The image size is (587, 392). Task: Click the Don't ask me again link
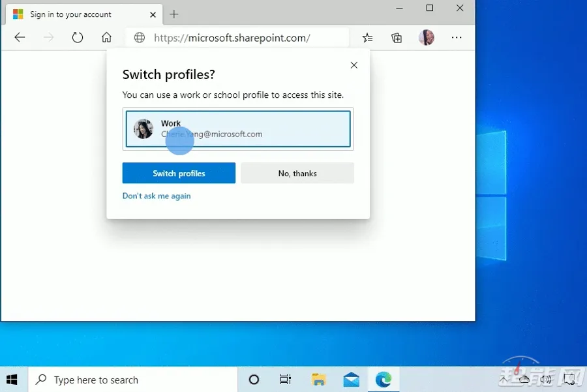[157, 196]
